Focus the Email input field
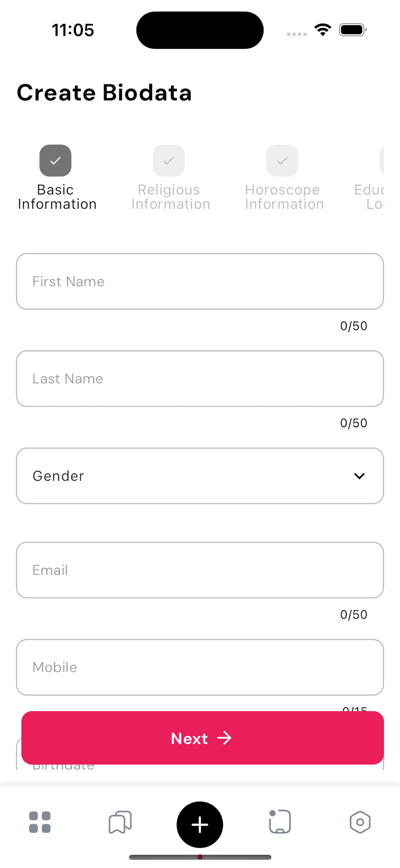 click(x=200, y=570)
